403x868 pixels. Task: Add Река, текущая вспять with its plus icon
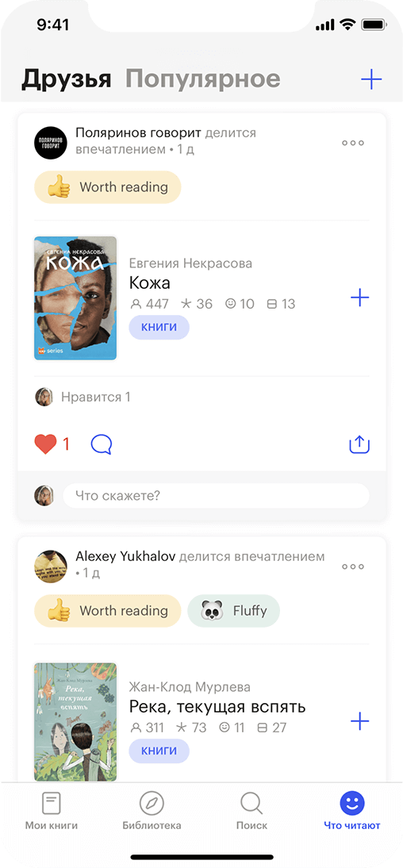[360, 721]
